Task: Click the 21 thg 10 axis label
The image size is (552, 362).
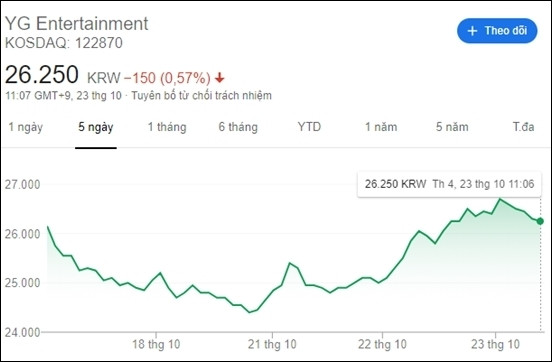Action: click(272, 344)
